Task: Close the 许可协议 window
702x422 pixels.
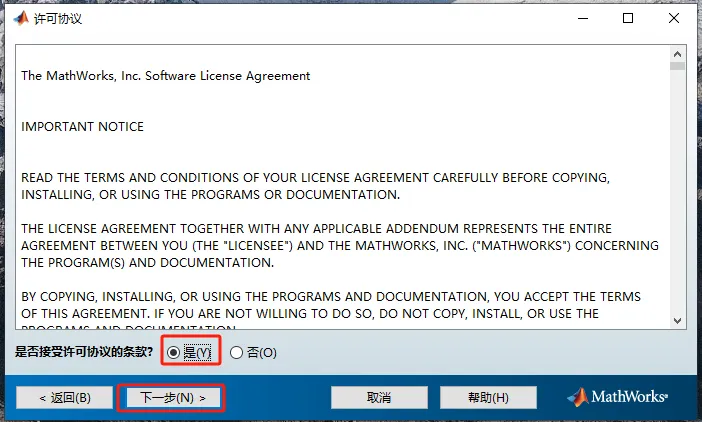Action: coord(674,18)
